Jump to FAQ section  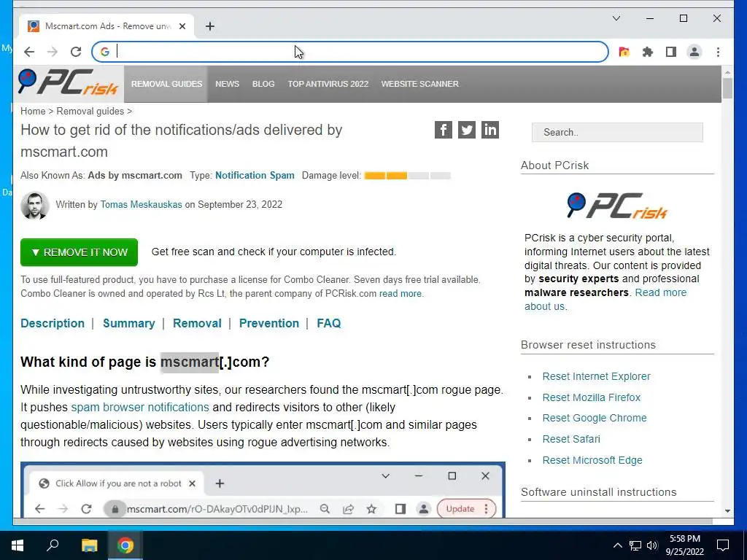pos(329,323)
